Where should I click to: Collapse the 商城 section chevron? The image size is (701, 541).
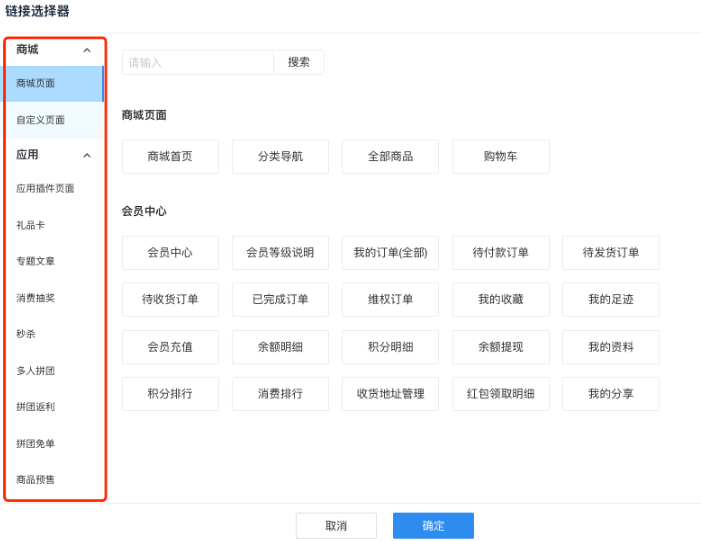click(87, 50)
